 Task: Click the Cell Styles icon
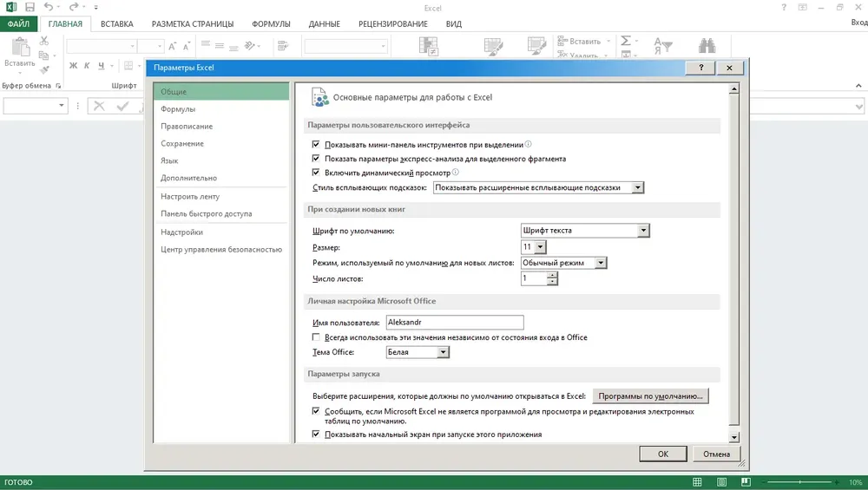(x=537, y=47)
